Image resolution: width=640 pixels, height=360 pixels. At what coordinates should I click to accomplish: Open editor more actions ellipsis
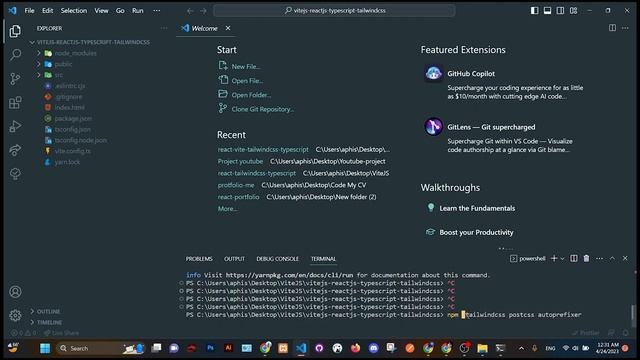coord(625,28)
